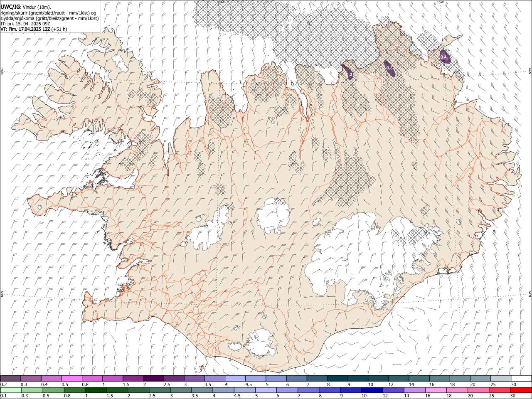The height and width of the screenshot is (399, 532).
Task: Click the '0.1' number label in lower legend
Action: (x=3, y=396)
